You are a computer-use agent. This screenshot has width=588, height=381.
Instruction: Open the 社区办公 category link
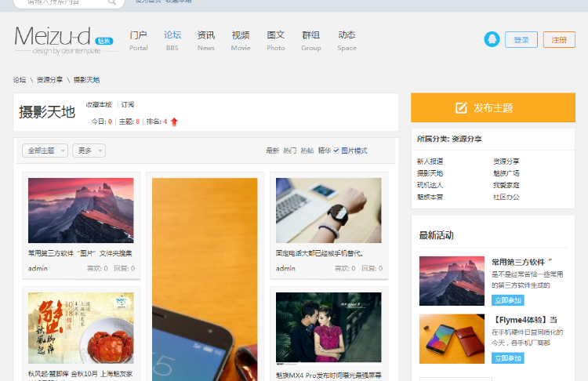click(506, 197)
